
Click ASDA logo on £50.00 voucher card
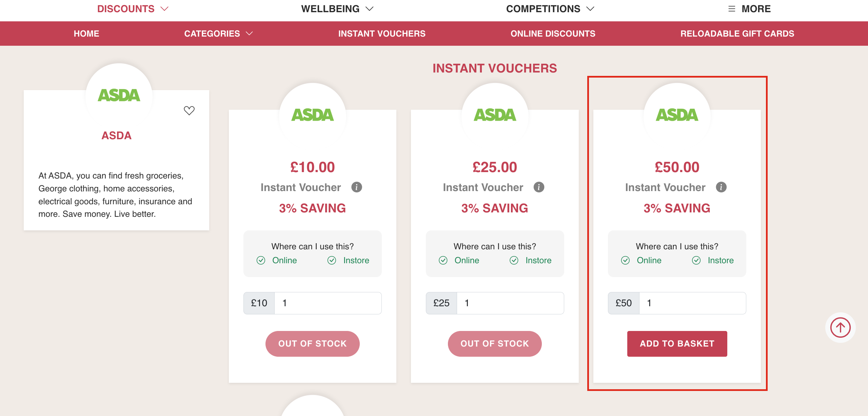[677, 115]
